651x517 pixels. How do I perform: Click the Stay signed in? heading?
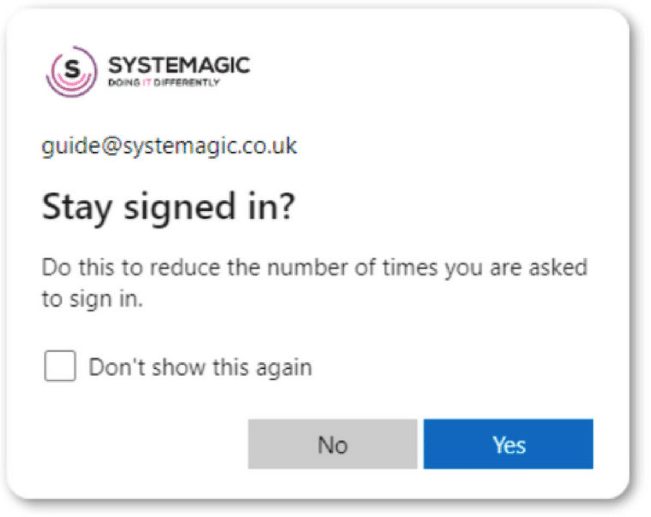coord(168,208)
